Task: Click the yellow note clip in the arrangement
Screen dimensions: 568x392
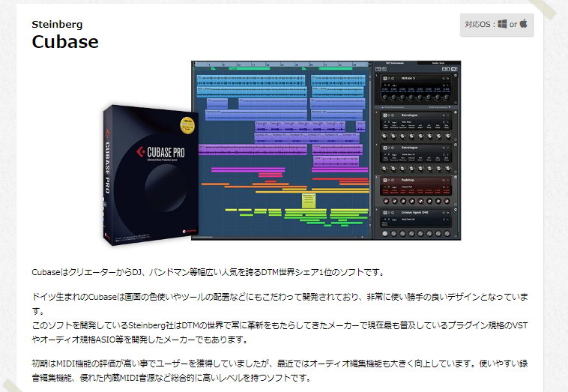Action: pos(309,201)
